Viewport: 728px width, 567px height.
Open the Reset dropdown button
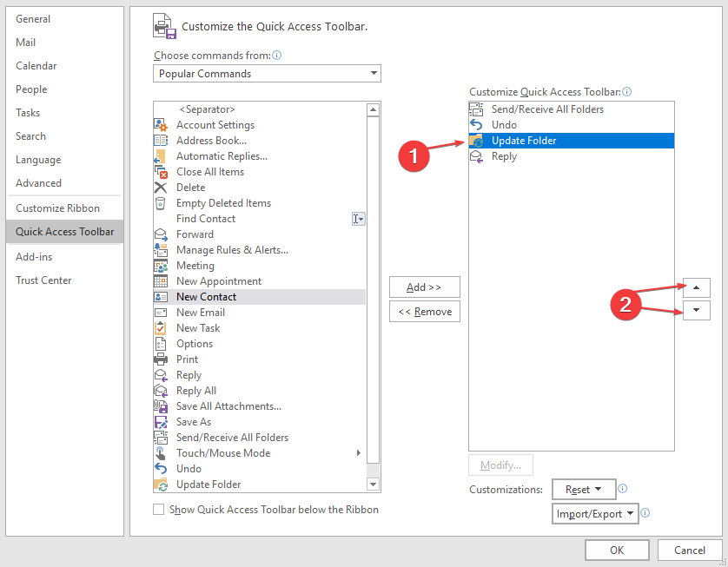(584, 490)
